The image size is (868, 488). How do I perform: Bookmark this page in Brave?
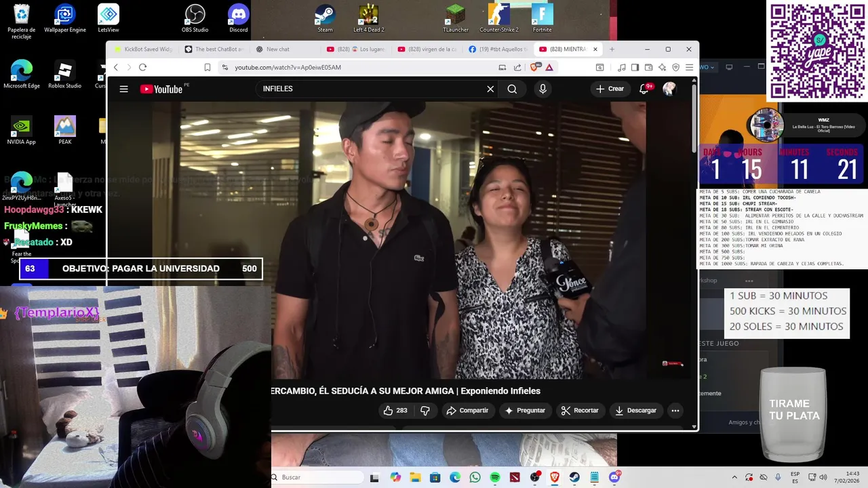click(x=208, y=67)
